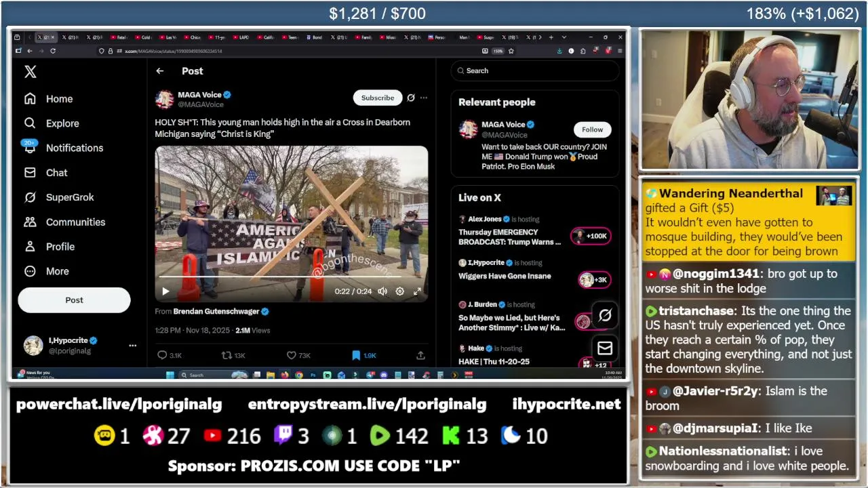Click the 1:28 PM Nov 18 timestamp

(x=192, y=331)
